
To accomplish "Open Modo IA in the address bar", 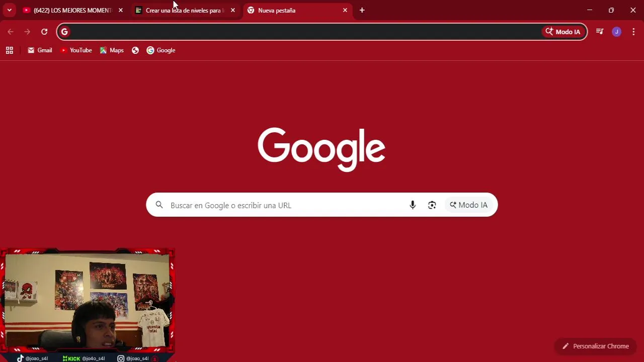I will (563, 32).
